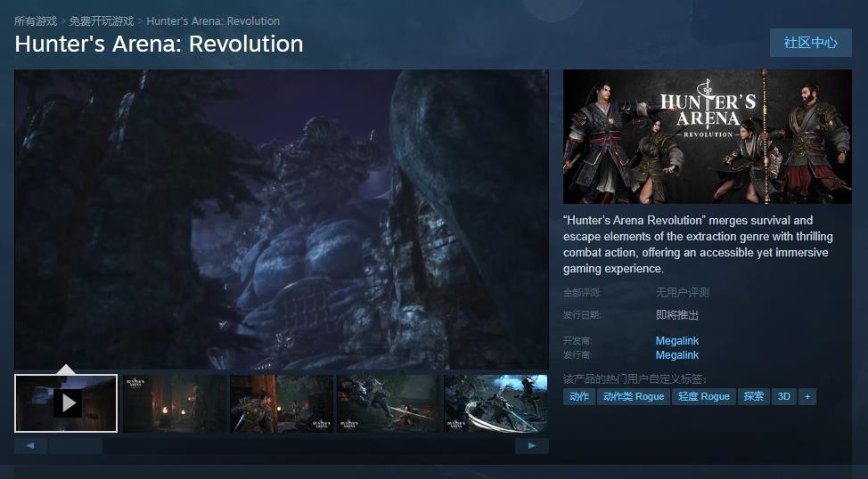Open the fourth thumbnail with the sword fight
The width and height of the screenshot is (868, 479).
pos(389,403)
